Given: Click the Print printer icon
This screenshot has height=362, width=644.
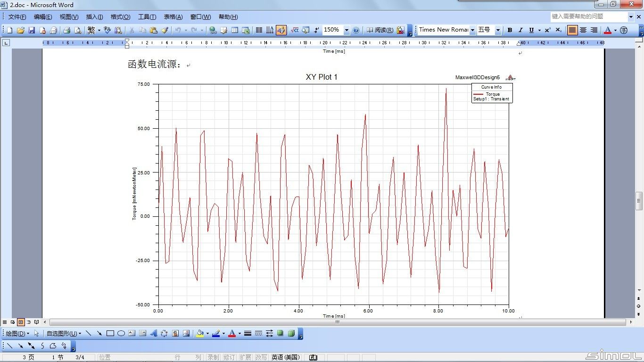Looking at the screenshot, I should coord(66,30).
